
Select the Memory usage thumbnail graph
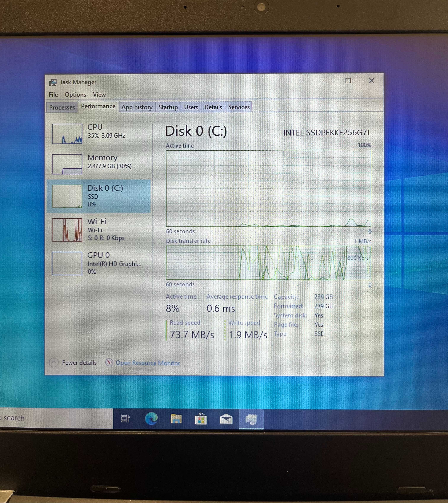[x=67, y=164]
